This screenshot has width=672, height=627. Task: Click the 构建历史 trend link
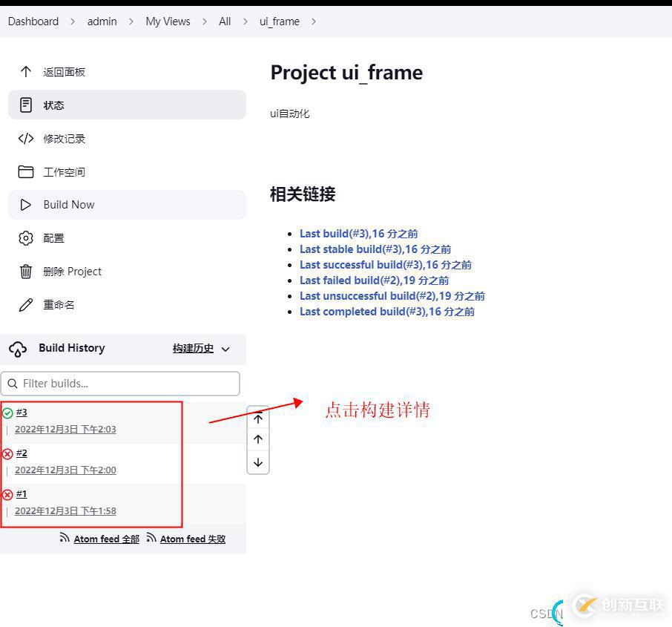click(194, 348)
